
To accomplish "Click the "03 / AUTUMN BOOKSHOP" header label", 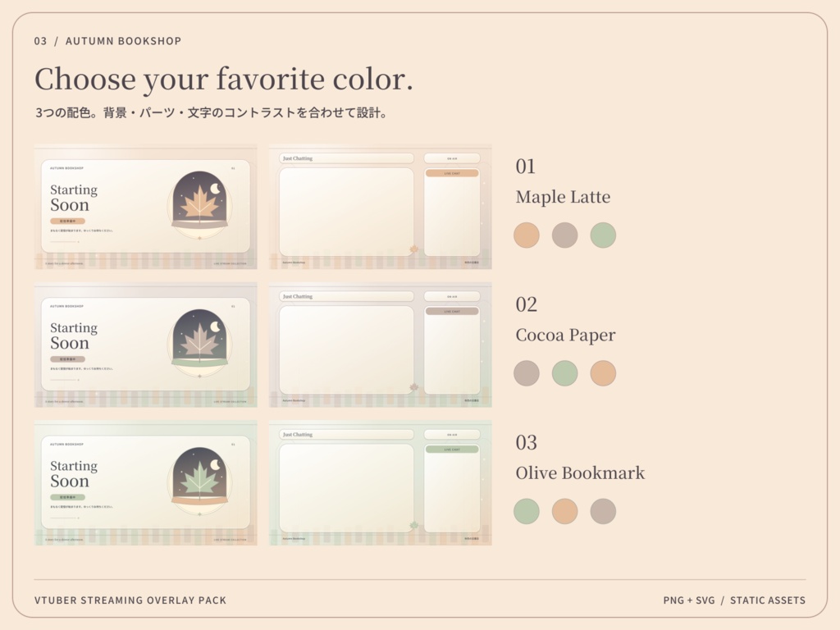I will 107,41.
